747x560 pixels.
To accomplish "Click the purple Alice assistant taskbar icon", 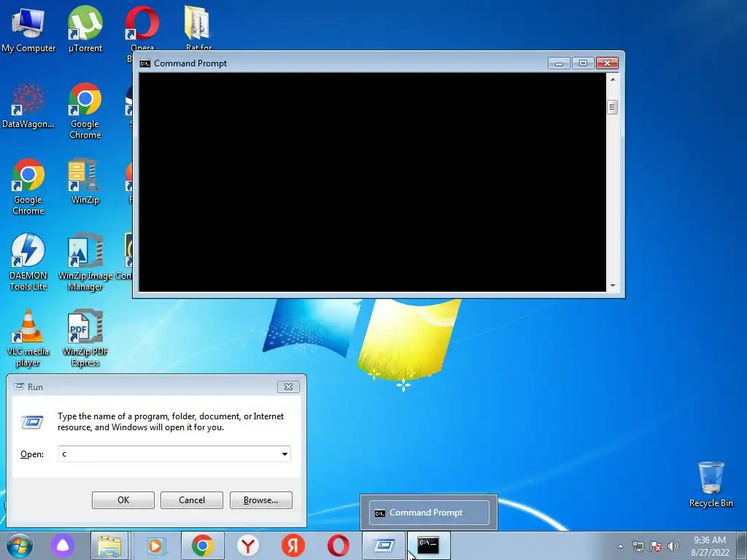I will [63, 545].
